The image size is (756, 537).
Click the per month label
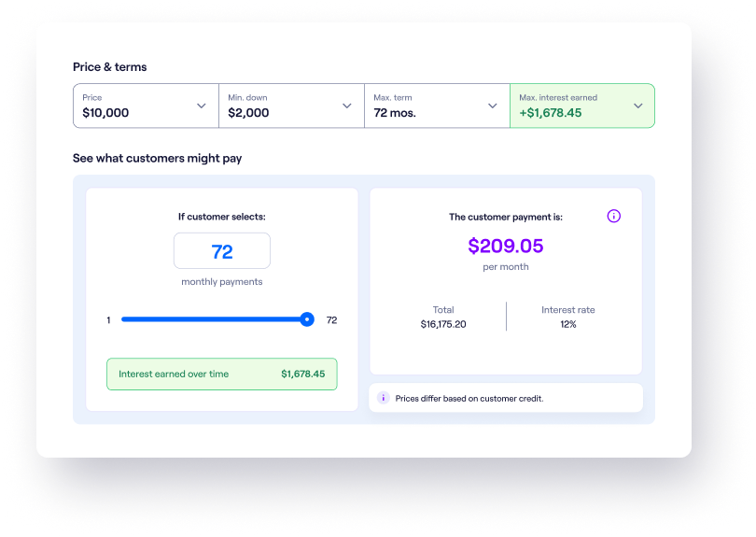pyautogui.click(x=505, y=267)
